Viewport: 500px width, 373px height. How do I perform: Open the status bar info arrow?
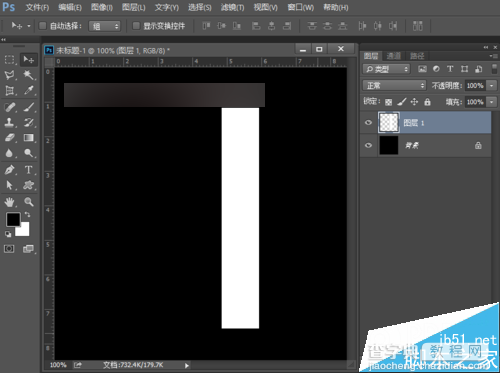coord(187,365)
